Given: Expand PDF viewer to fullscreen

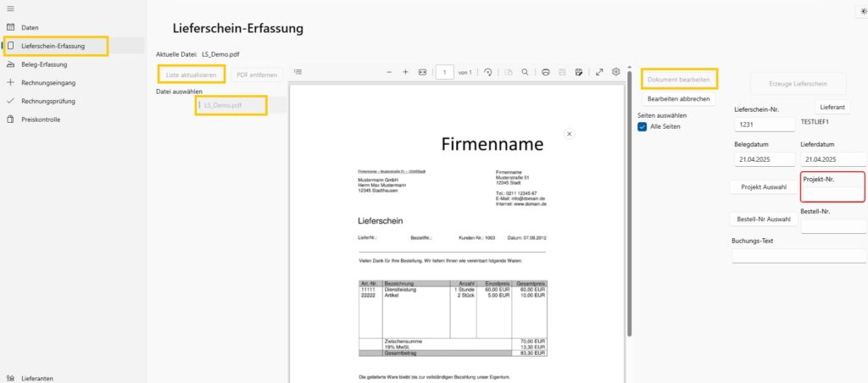Looking at the screenshot, I should tap(599, 72).
